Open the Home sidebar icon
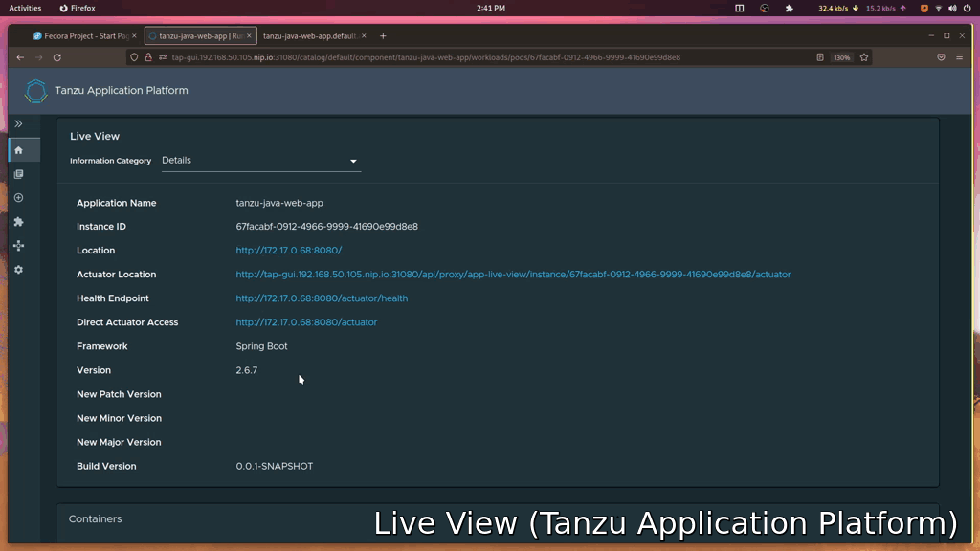980x551 pixels. pyautogui.click(x=18, y=150)
